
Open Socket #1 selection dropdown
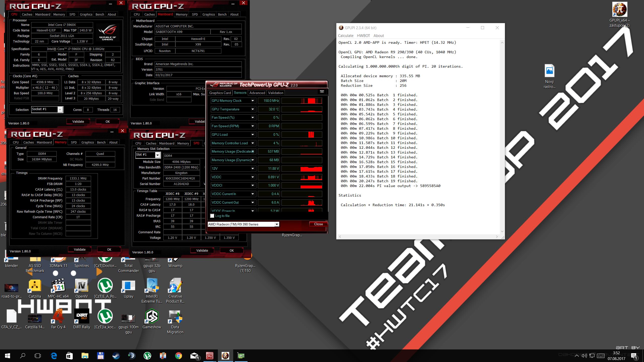pos(47,109)
